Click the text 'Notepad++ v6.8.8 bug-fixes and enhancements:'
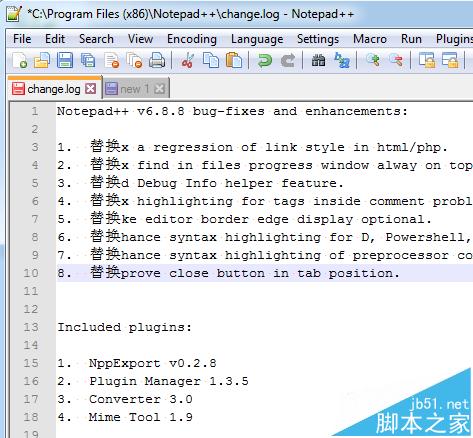 pyautogui.click(x=232, y=111)
